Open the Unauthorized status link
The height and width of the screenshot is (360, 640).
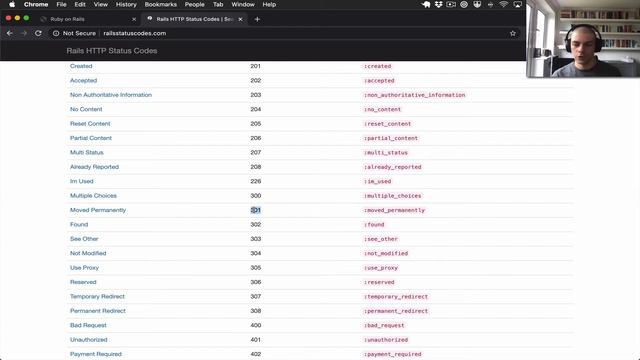coord(89,340)
